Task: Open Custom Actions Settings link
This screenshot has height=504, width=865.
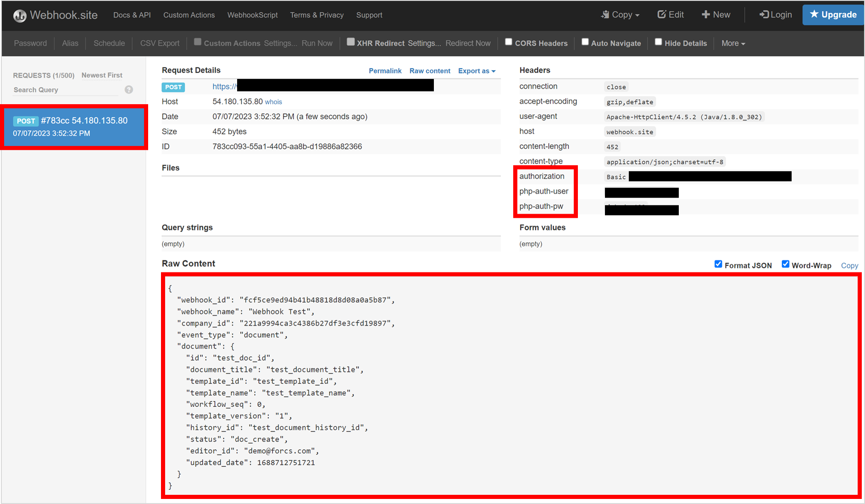Action: pos(280,43)
